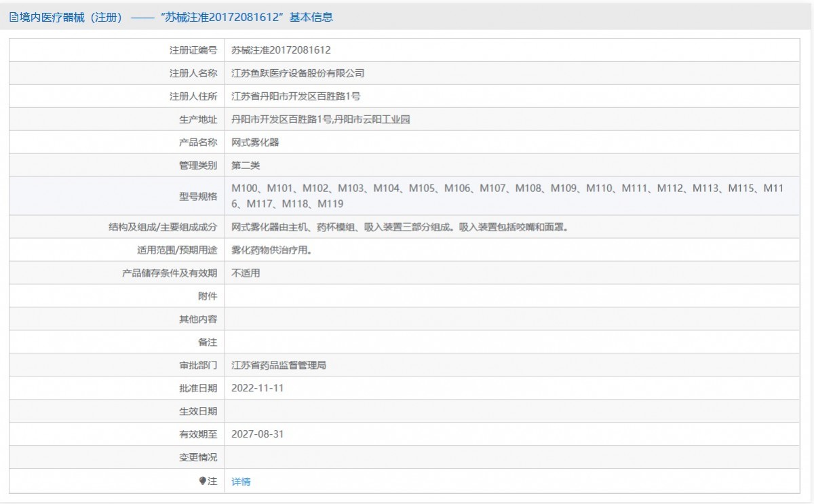
Task: Click product name 网式雾化器
Action: click(255, 142)
